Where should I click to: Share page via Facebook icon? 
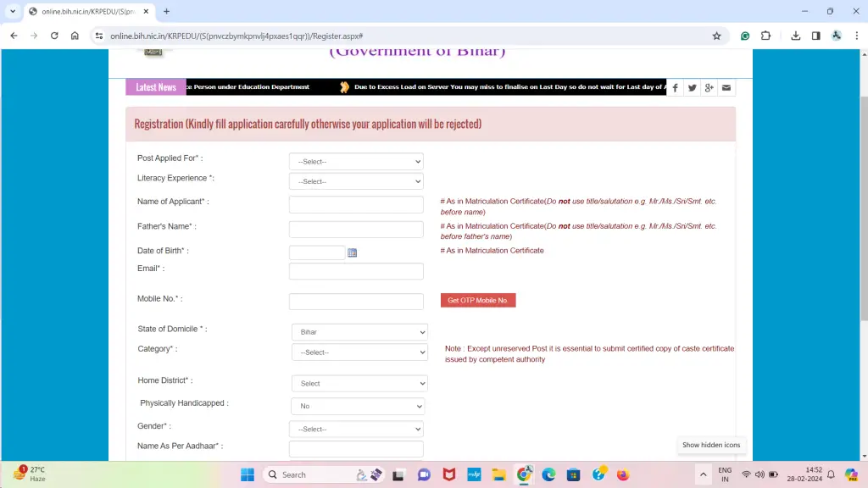(x=675, y=87)
